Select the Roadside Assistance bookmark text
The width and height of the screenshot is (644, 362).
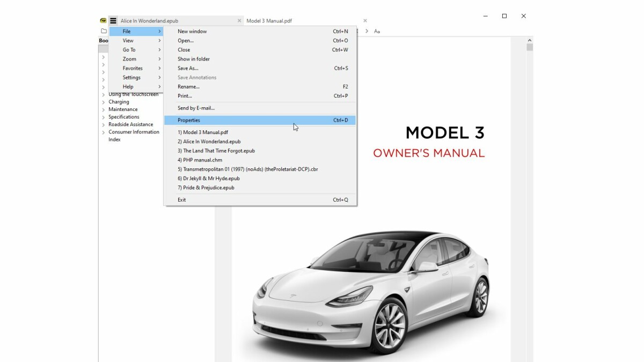tap(130, 124)
